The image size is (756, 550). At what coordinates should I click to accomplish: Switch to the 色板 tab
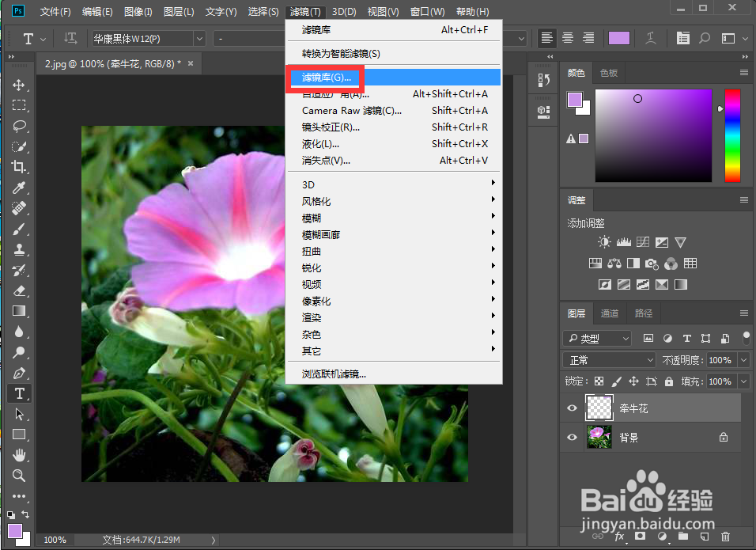pos(608,73)
